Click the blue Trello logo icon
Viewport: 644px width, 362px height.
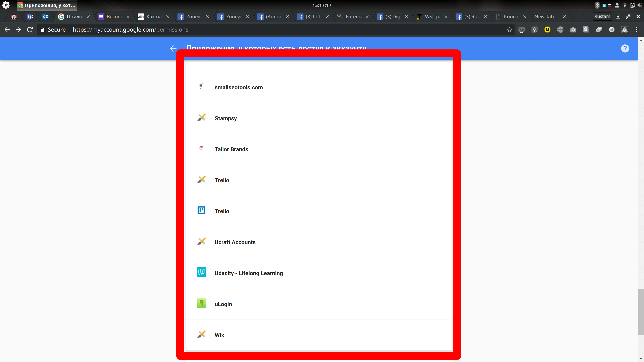201,210
